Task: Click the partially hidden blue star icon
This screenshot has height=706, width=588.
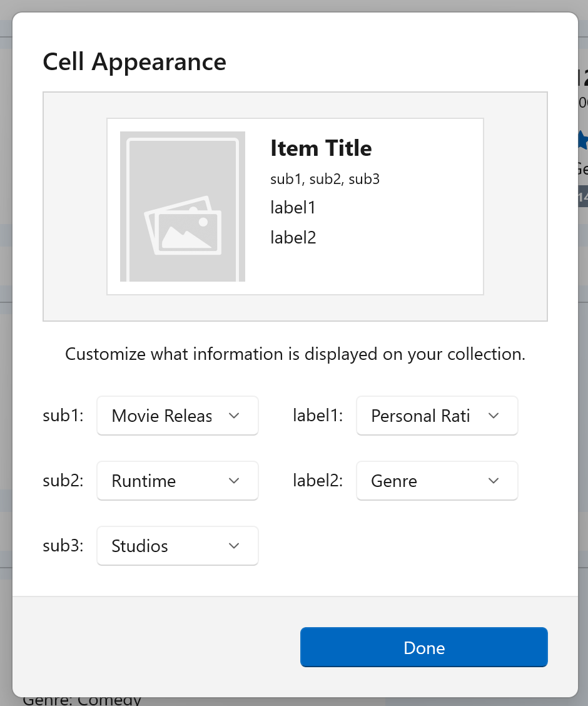Action: [582, 140]
